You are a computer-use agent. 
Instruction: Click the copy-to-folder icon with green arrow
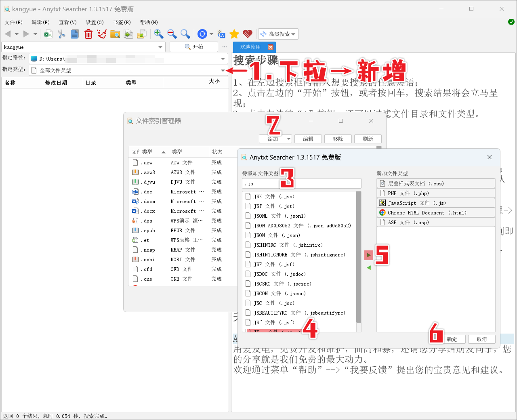click(128, 34)
